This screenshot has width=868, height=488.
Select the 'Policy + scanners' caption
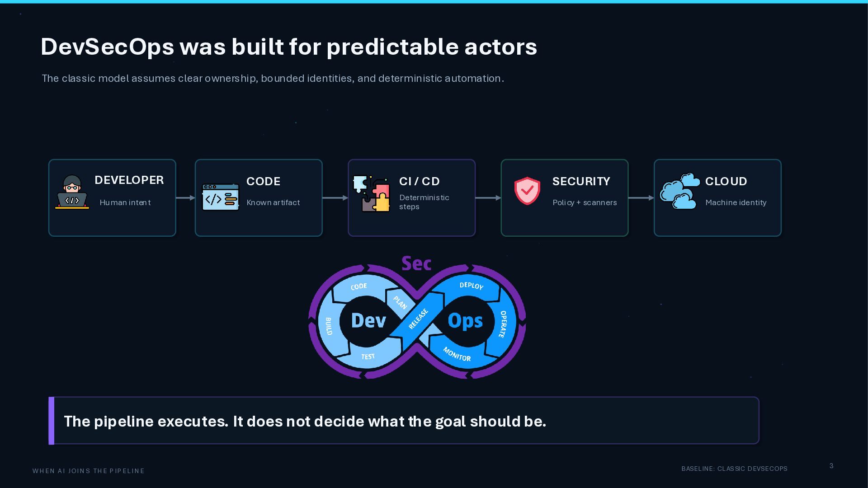coord(585,202)
